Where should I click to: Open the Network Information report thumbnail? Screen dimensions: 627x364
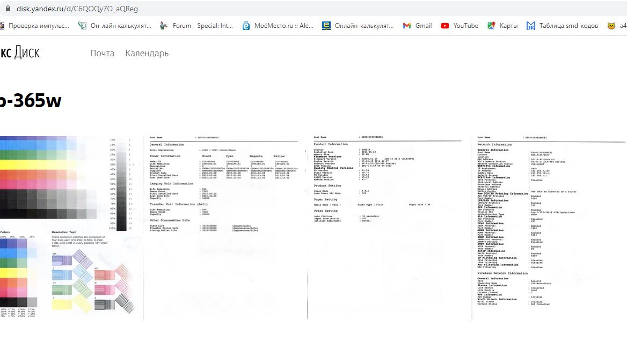click(x=550, y=227)
